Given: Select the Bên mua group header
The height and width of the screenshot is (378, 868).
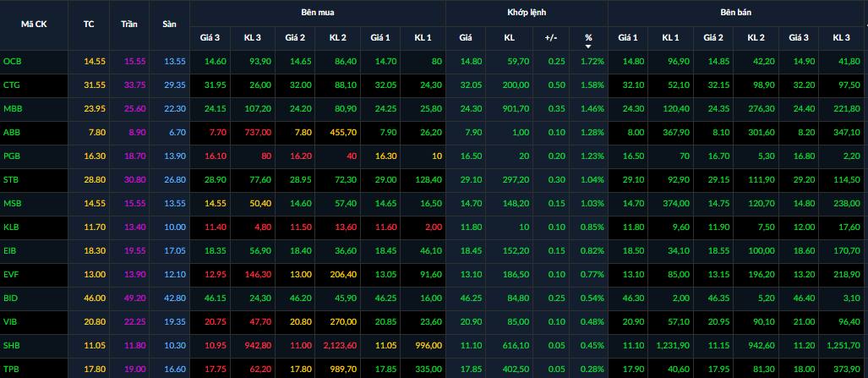Looking at the screenshot, I should click(x=318, y=12).
